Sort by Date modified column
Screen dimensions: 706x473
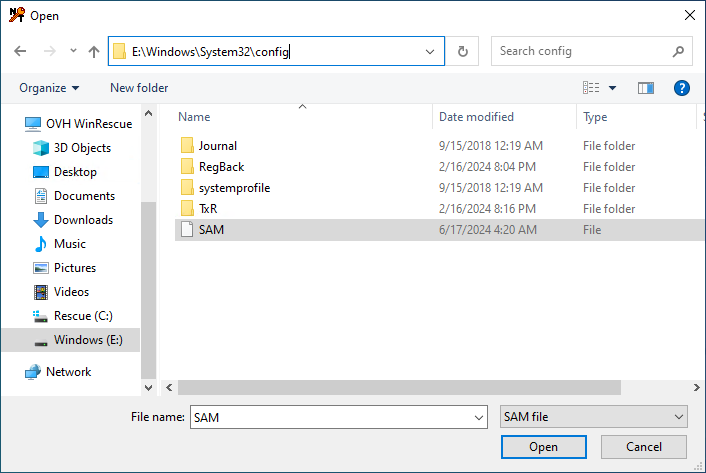[476, 117]
